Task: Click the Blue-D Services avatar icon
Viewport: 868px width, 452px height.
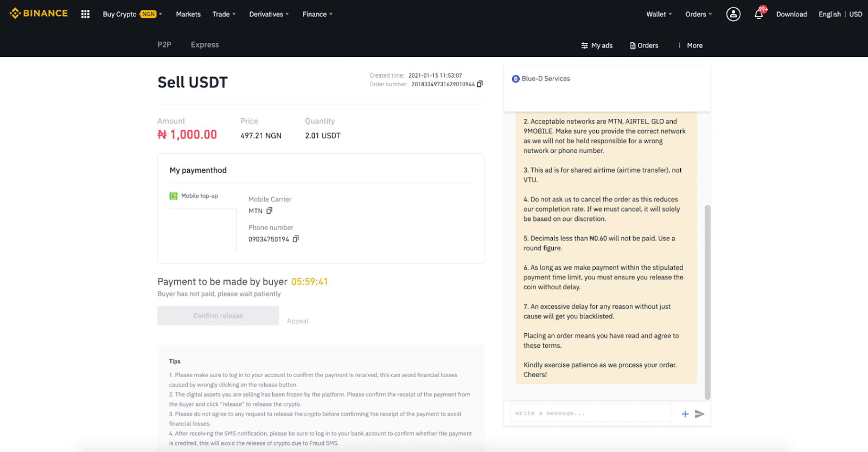Action: point(515,79)
